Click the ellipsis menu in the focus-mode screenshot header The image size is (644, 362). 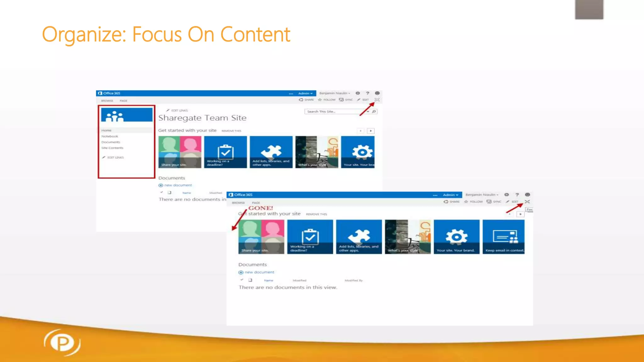click(x=435, y=195)
